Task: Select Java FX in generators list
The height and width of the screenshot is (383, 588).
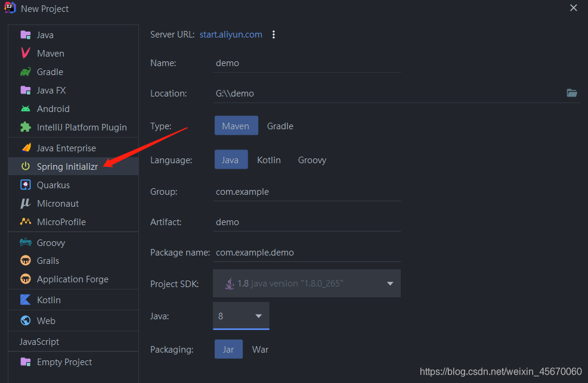Action: coord(73,90)
